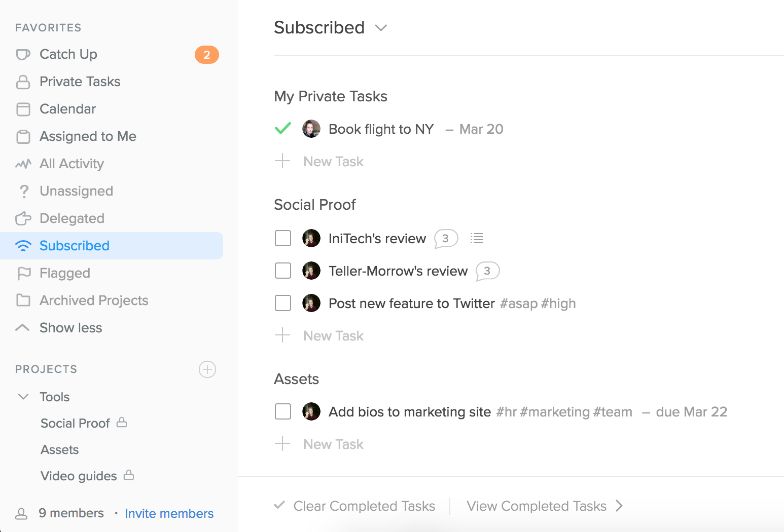Viewport: 784px width, 532px height.
Task: Expand View Completed Tasks arrow
Action: (x=619, y=506)
